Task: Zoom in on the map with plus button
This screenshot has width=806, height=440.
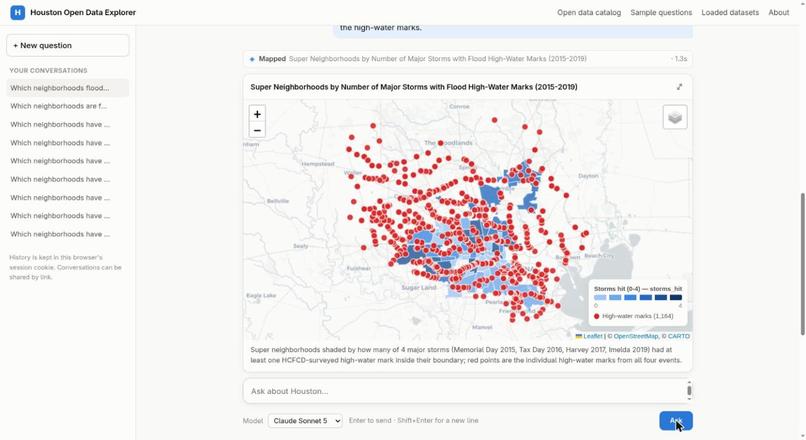Action: click(257, 114)
